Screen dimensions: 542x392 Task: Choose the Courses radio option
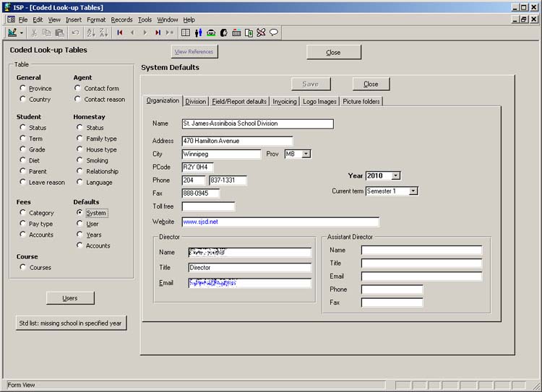[23, 268]
